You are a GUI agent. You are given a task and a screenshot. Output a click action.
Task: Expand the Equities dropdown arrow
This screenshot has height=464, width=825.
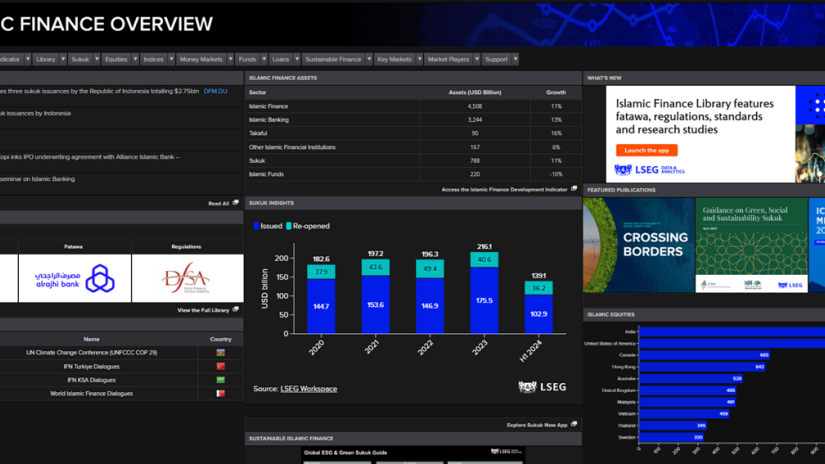coord(135,59)
